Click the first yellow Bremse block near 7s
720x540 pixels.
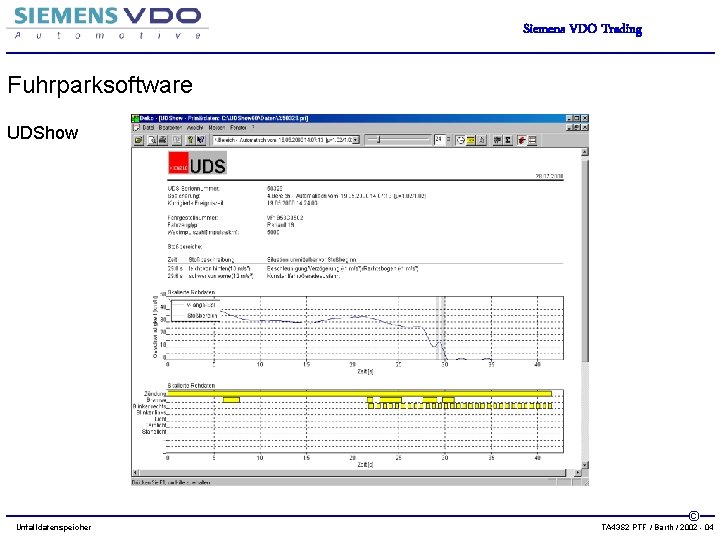coord(231,399)
